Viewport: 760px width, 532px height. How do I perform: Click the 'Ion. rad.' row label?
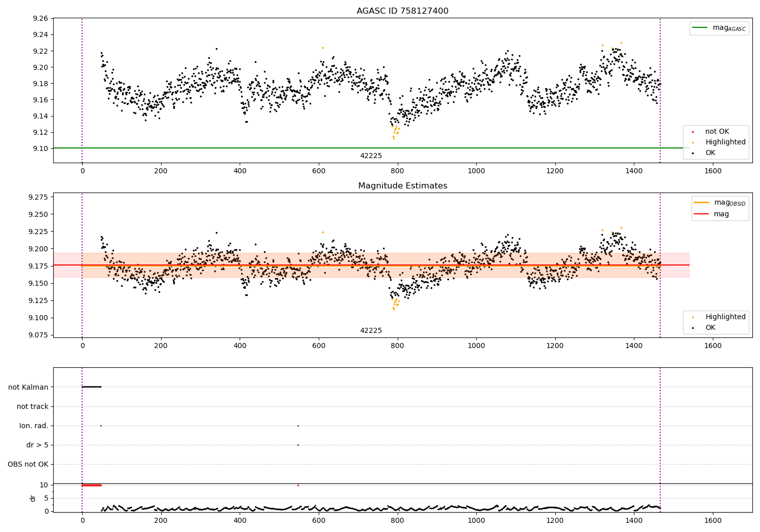point(34,426)
